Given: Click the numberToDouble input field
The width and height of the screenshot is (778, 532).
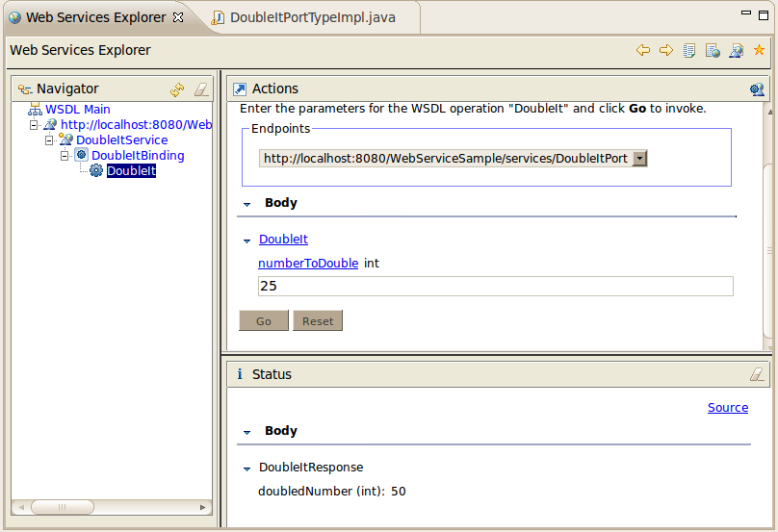Looking at the screenshot, I should 495,286.
